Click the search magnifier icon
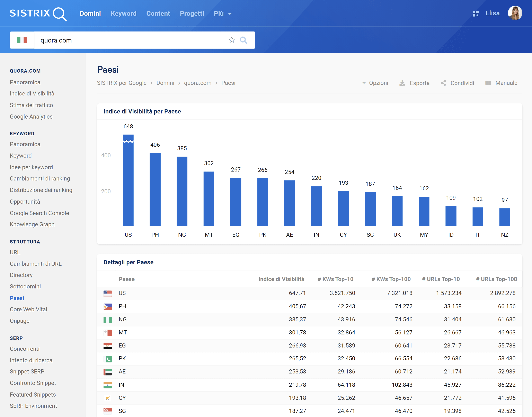The height and width of the screenshot is (417, 532). (244, 40)
